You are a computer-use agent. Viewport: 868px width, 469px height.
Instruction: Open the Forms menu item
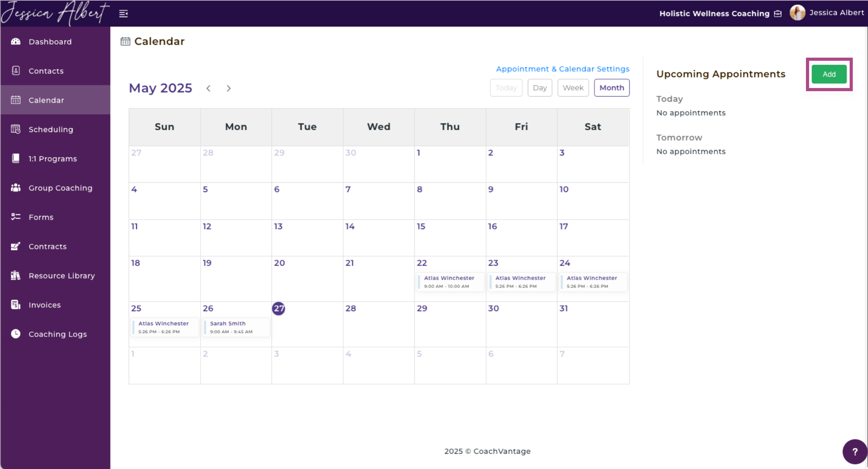click(41, 217)
